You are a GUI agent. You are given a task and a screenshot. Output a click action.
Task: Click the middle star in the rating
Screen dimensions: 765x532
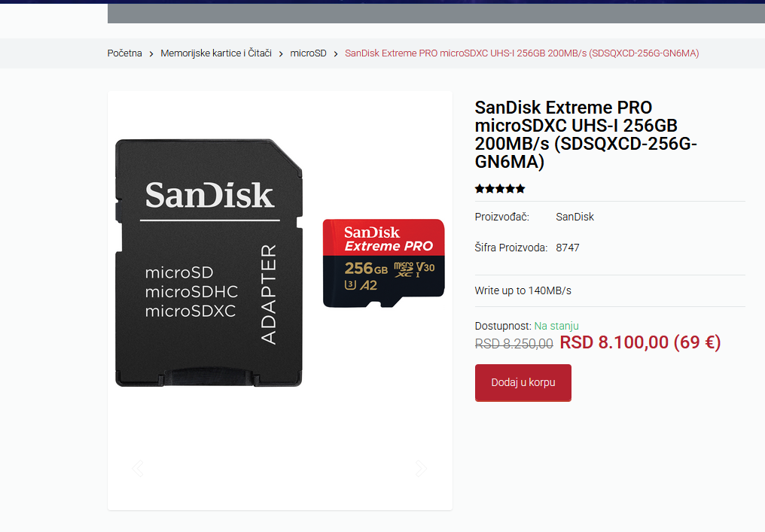pyautogui.click(x=500, y=189)
